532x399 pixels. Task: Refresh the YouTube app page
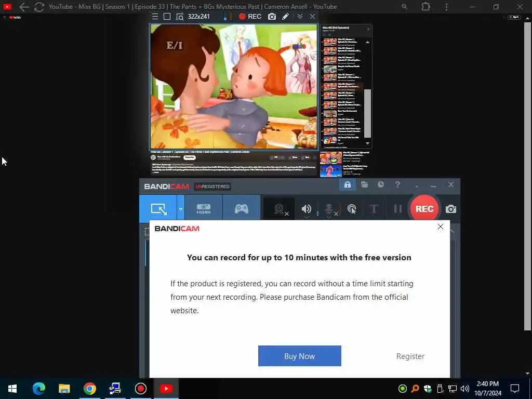click(x=39, y=7)
